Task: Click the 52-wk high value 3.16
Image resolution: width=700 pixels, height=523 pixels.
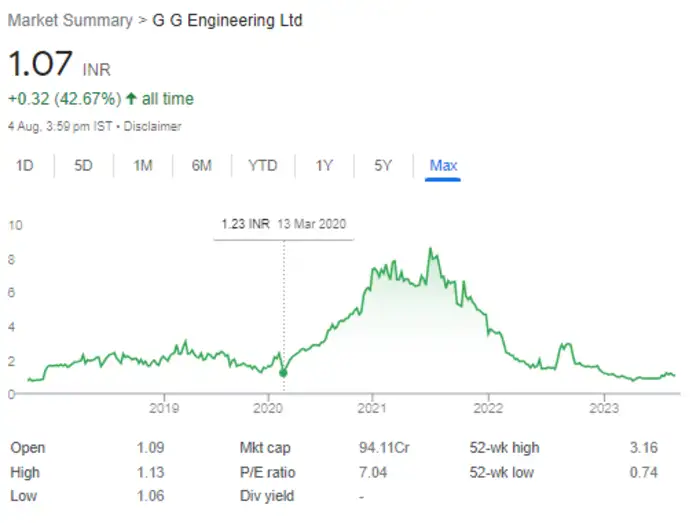Action: tap(656, 448)
